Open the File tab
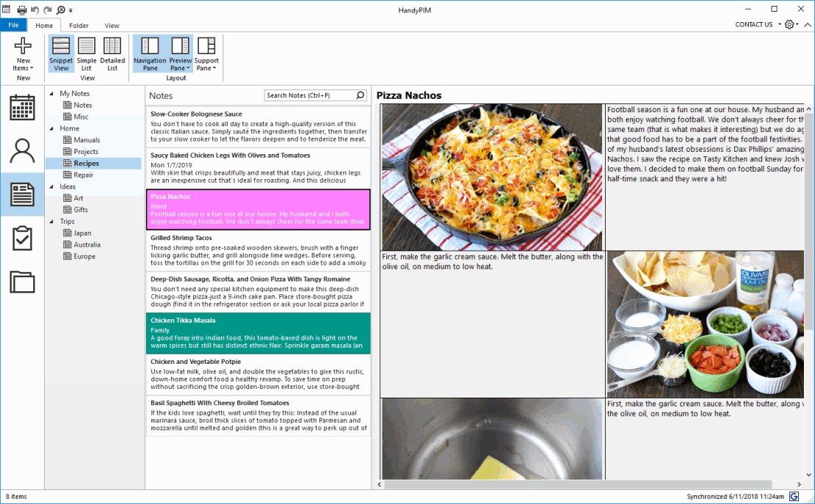Screen dimensions: 815x504 tap(13, 25)
